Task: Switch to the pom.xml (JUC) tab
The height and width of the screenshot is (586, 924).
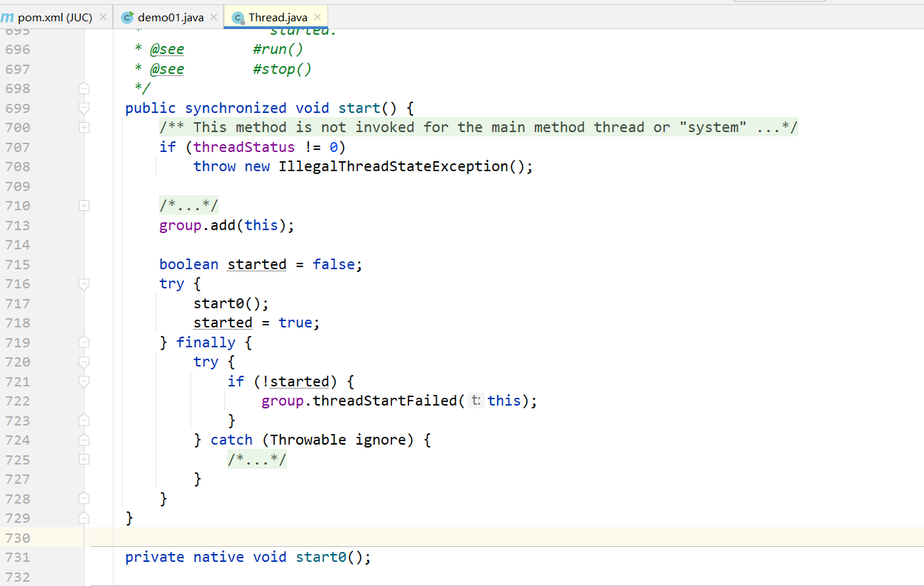Action: [55, 17]
